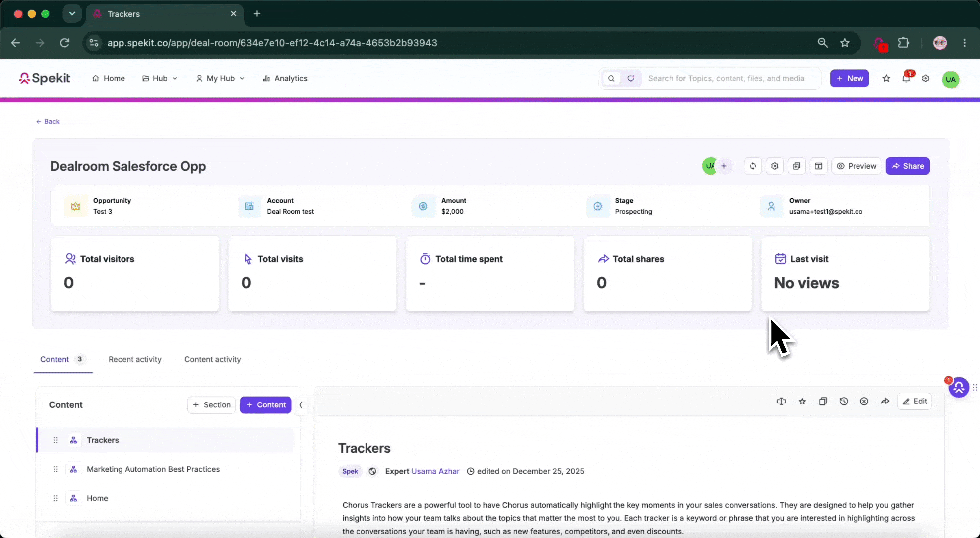Click 'Deal Room test' account text
Viewport: 980px width, 538px height.
(x=290, y=212)
